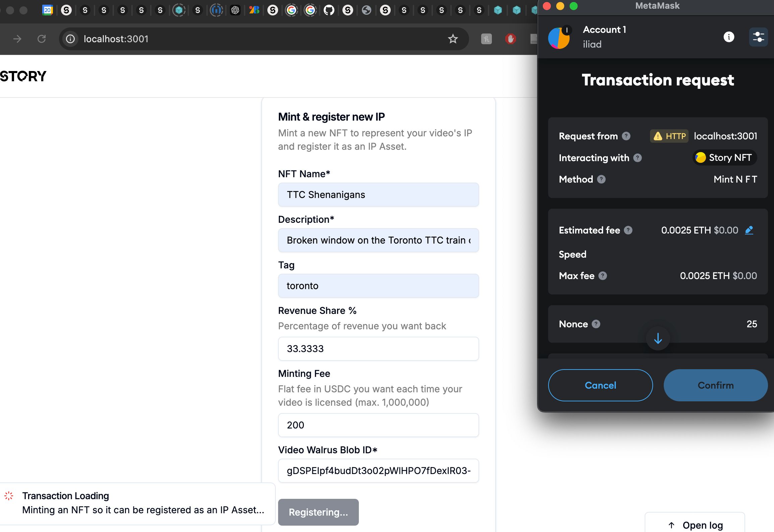The image size is (774, 532).
Task: Click the Revenue Share % field
Action: [378, 349]
